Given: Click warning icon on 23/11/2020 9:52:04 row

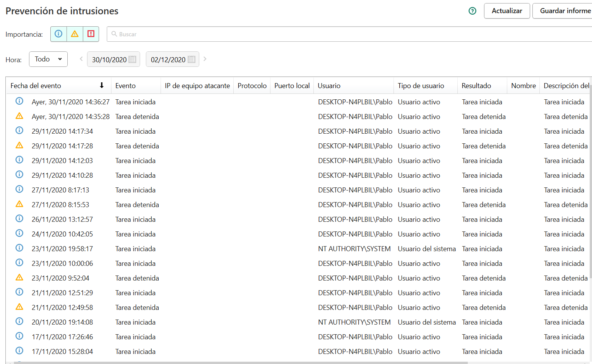Looking at the screenshot, I should 19,277.
